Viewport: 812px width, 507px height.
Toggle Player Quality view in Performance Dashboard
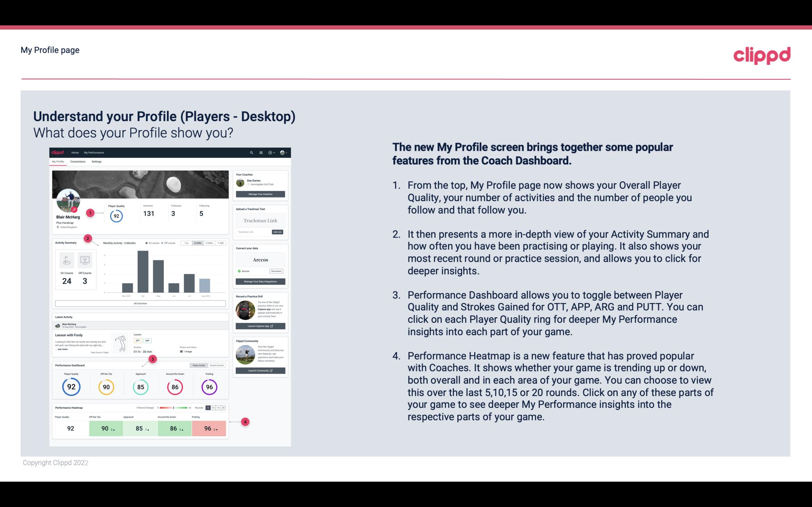tap(199, 365)
